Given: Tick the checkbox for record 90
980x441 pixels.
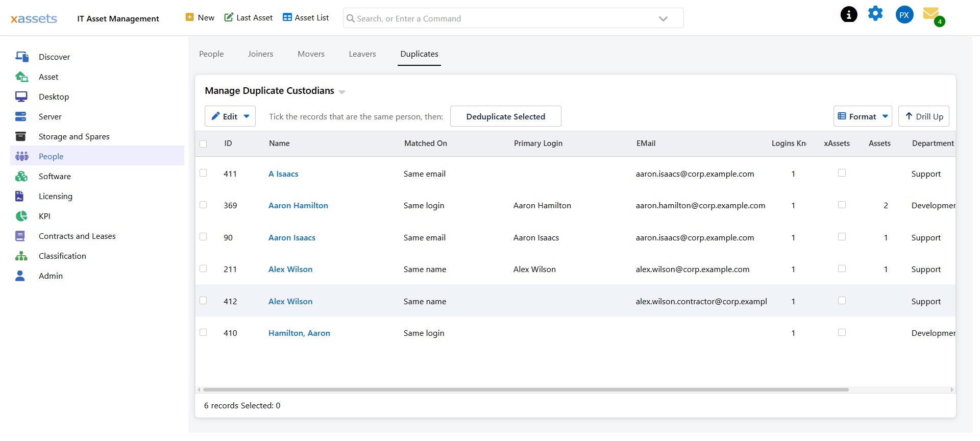Looking at the screenshot, I should pos(203,237).
